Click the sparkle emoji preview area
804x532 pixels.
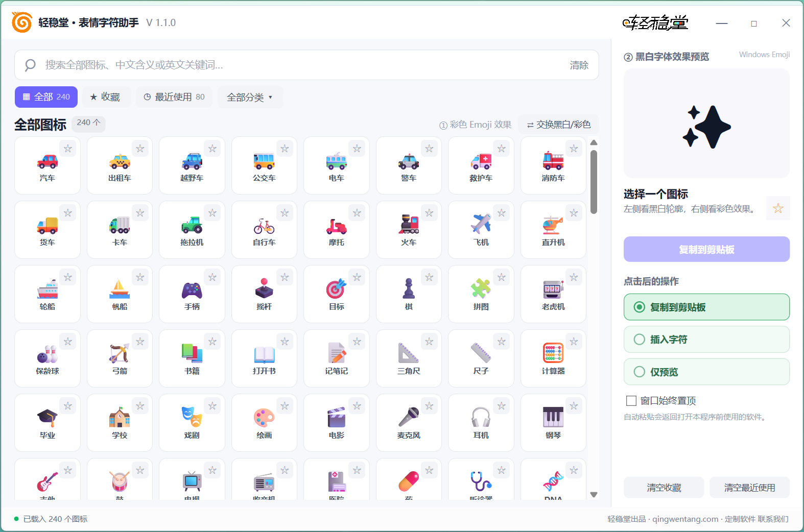click(x=706, y=124)
